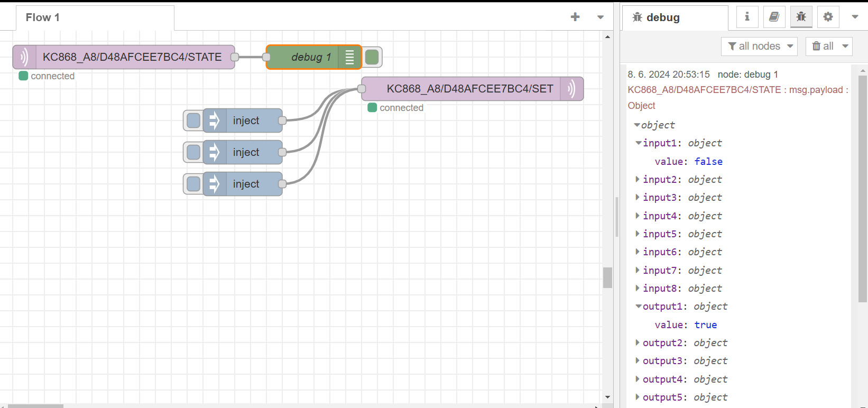Click the KC868 SET node MQTT icon
The width and height of the screenshot is (868, 408).
tap(571, 89)
